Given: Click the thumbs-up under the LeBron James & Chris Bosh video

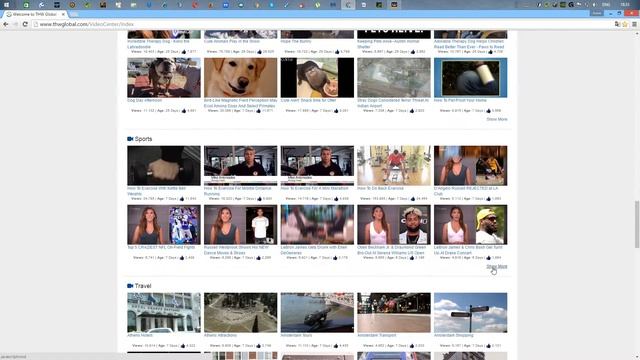Looking at the screenshot, I should pos(488,258).
